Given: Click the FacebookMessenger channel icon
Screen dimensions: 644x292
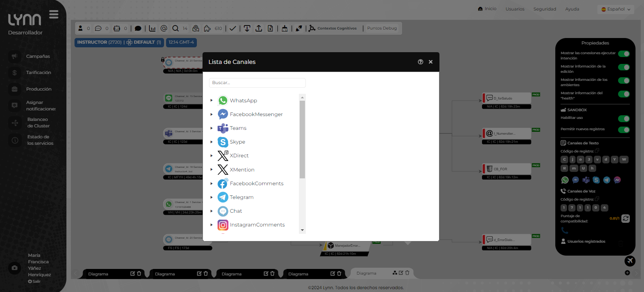Looking at the screenshot, I should (223, 114).
